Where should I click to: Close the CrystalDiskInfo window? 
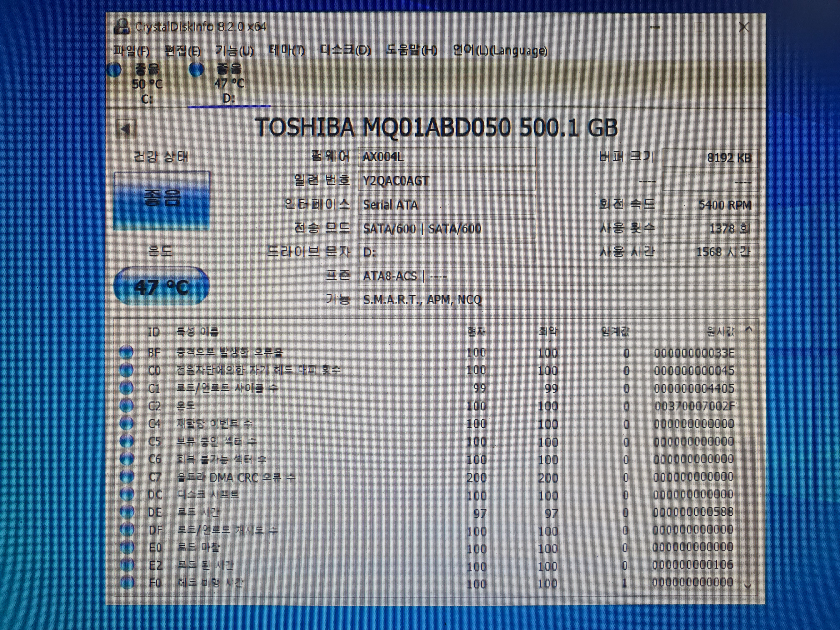tap(744, 27)
